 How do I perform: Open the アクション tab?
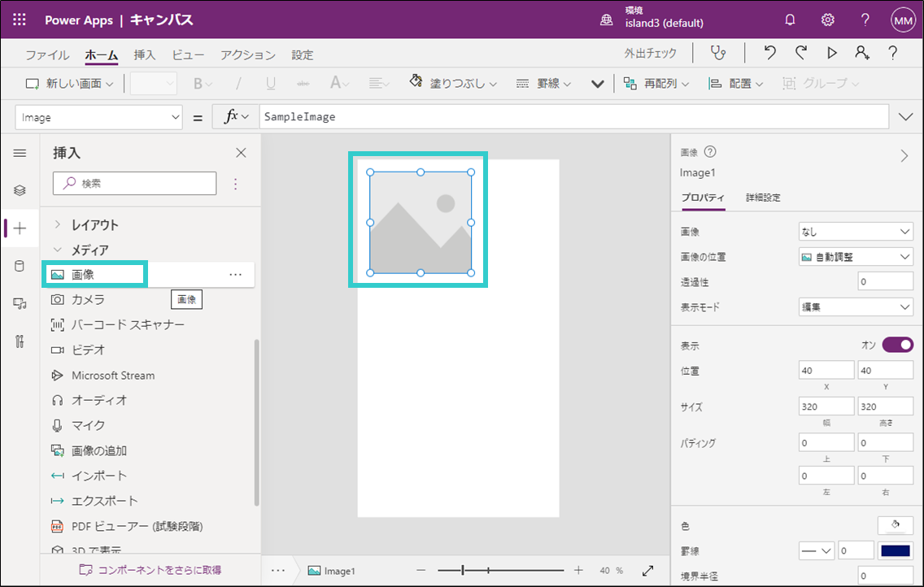[x=247, y=54]
